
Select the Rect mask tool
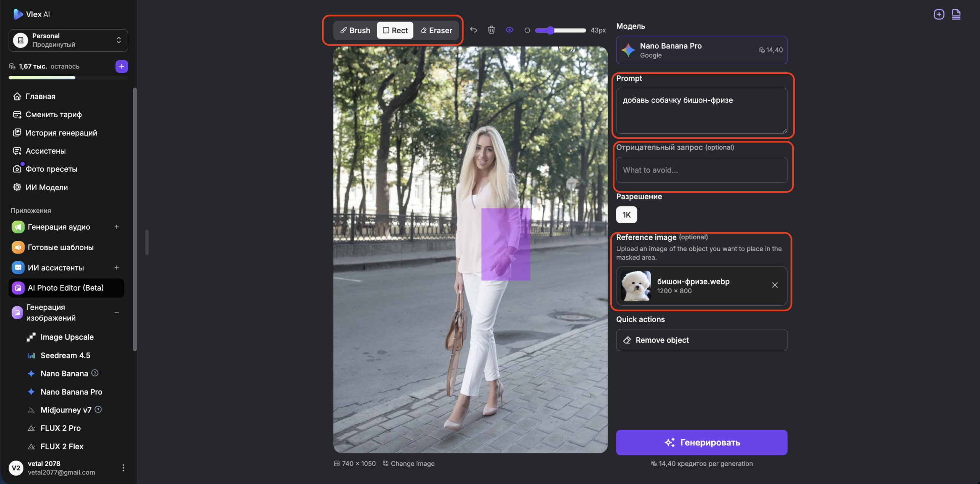(395, 30)
